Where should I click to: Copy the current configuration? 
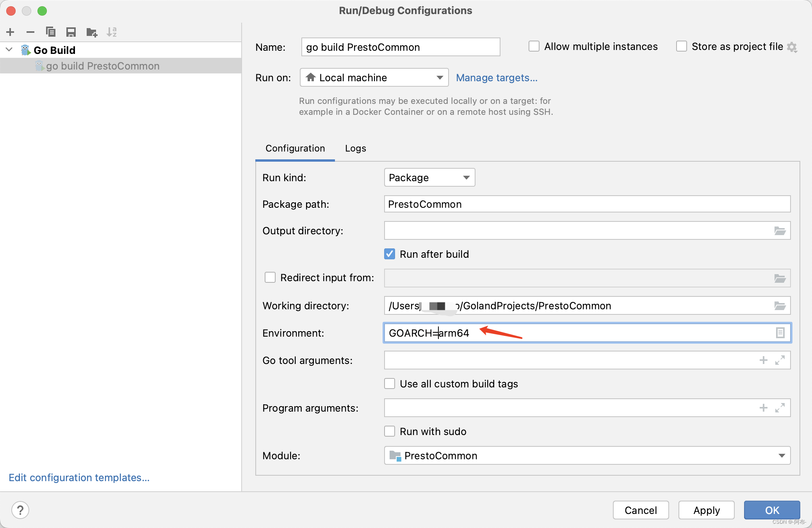pyautogui.click(x=51, y=32)
